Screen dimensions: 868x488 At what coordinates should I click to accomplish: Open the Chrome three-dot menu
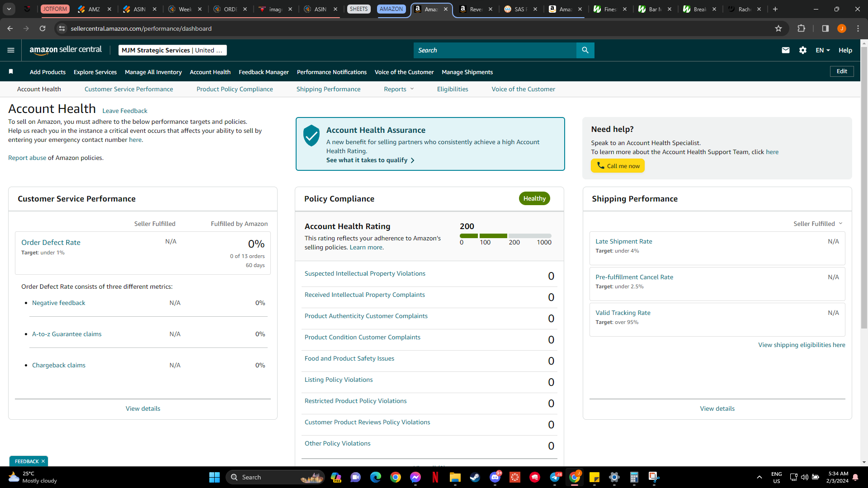tap(858, 28)
